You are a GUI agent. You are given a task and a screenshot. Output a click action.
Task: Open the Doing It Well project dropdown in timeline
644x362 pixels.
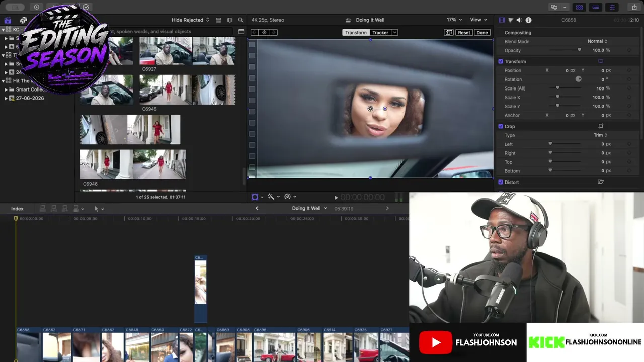[309, 208]
